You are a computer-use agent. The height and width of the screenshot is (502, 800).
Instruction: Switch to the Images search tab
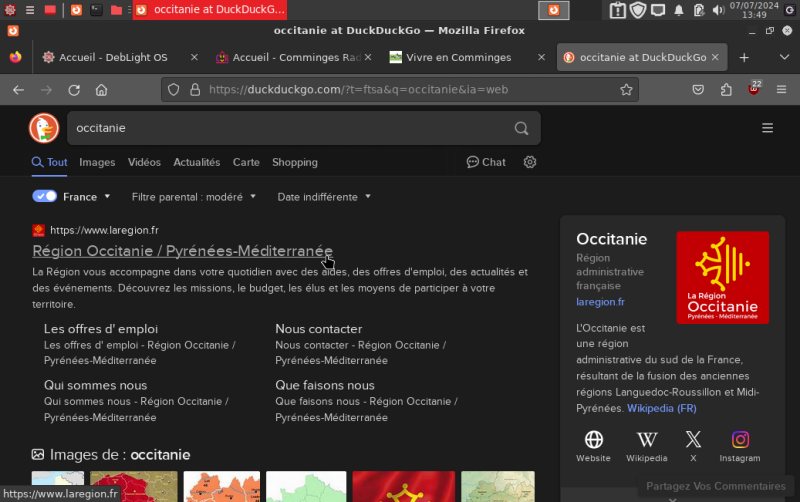(x=97, y=162)
